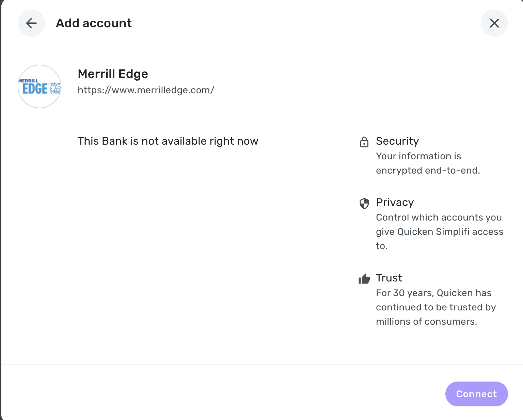This screenshot has width=523, height=420.
Task: Click the Privacy shield icon
Action: click(364, 203)
